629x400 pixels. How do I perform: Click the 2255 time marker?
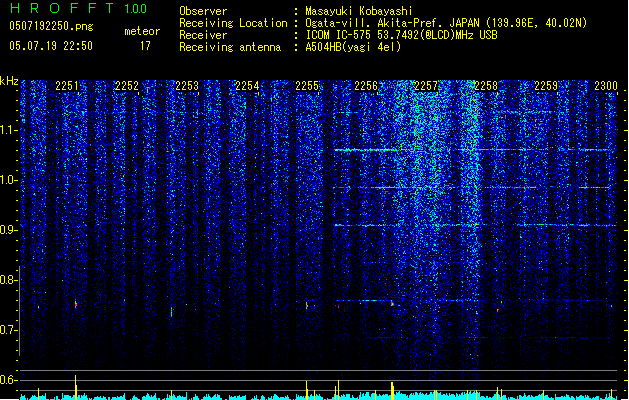click(307, 86)
